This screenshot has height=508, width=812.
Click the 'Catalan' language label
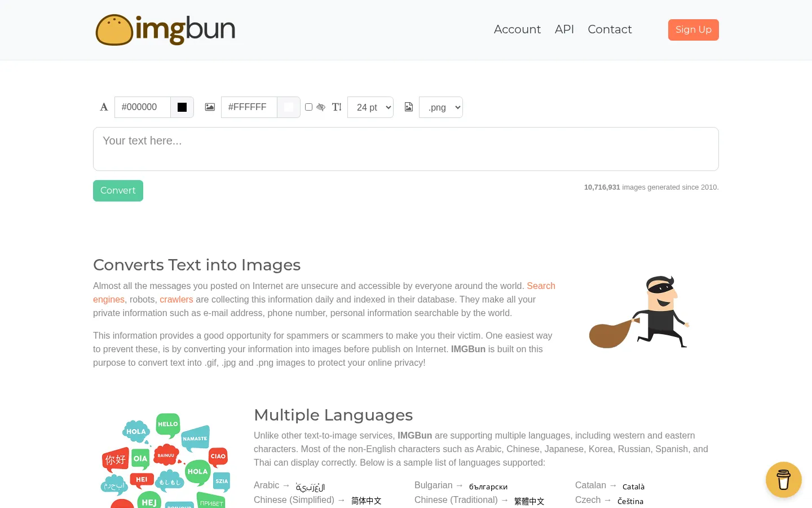coord(590,485)
